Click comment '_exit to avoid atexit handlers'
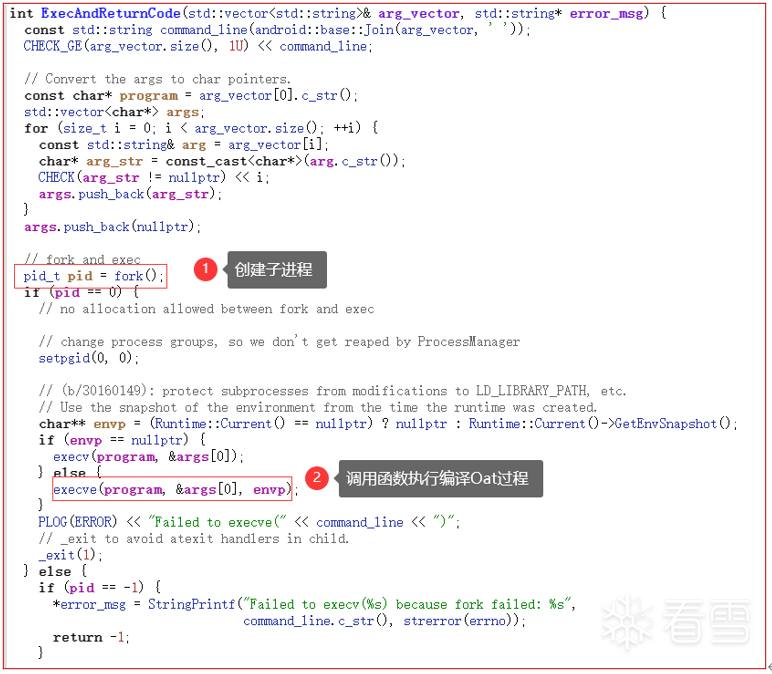The height and width of the screenshot is (674, 772). click(x=193, y=539)
